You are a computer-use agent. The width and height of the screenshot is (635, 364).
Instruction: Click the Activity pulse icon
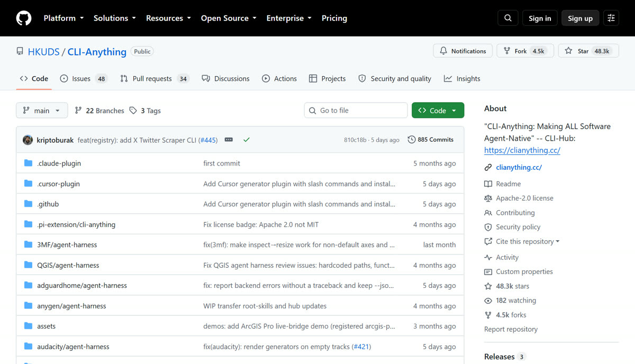pos(488,257)
